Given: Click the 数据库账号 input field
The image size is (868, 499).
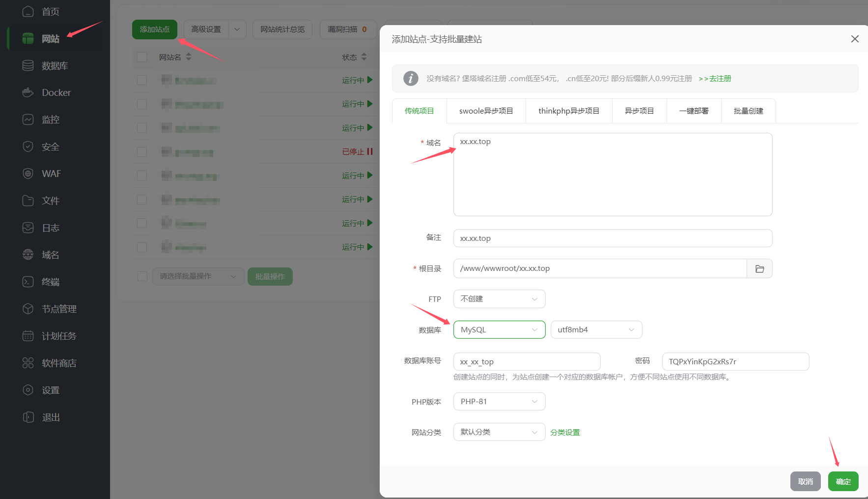Looking at the screenshot, I should [526, 361].
